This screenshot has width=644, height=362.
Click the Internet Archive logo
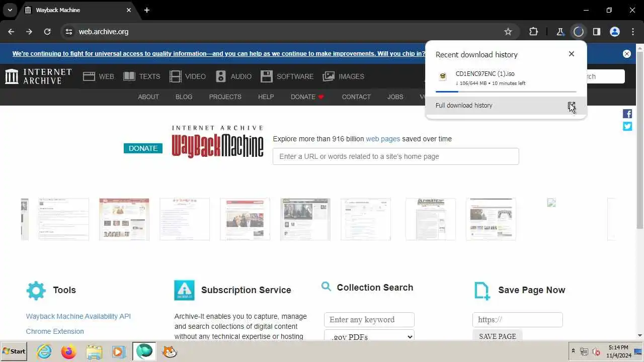(x=38, y=76)
